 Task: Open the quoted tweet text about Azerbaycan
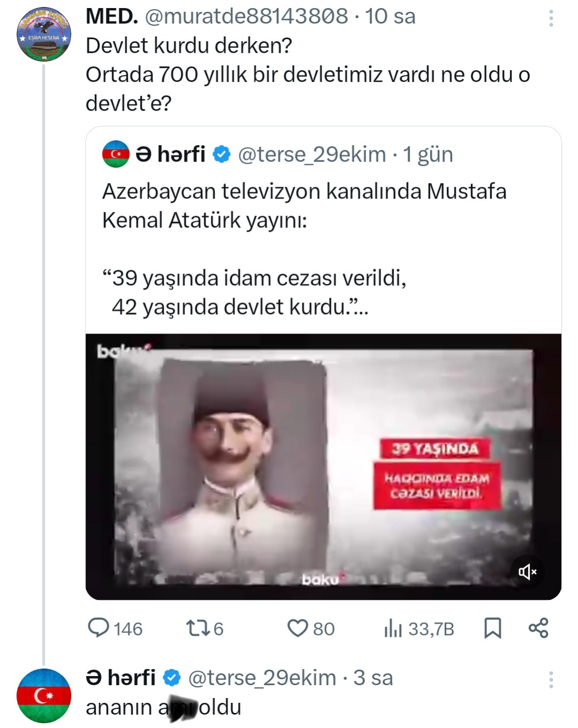pyautogui.click(x=304, y=206)
